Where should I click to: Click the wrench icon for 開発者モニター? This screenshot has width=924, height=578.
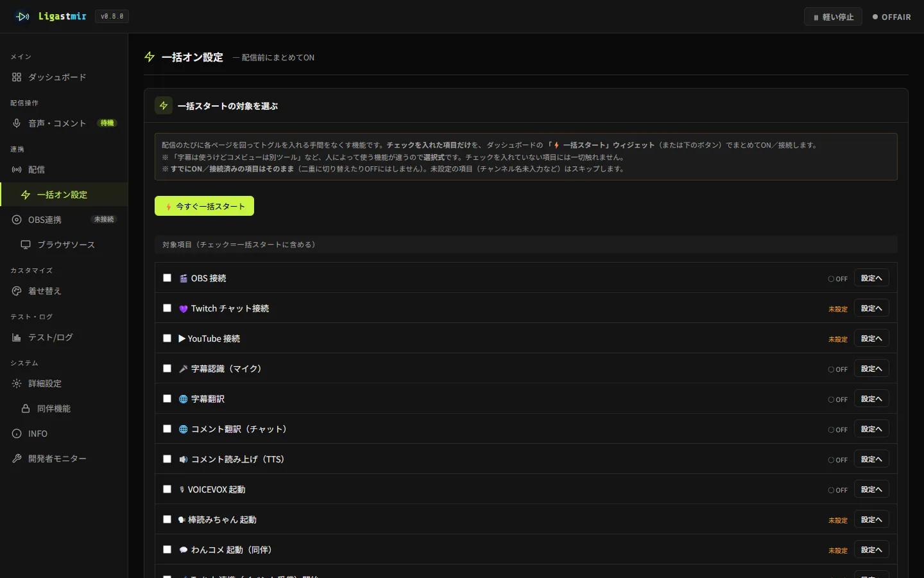[x=17, y=459]
